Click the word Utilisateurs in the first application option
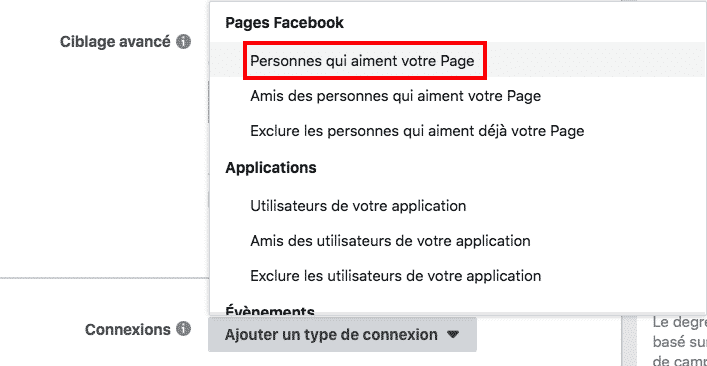Image resolution: width=707 pixels, height=366 pixels. 289,206
